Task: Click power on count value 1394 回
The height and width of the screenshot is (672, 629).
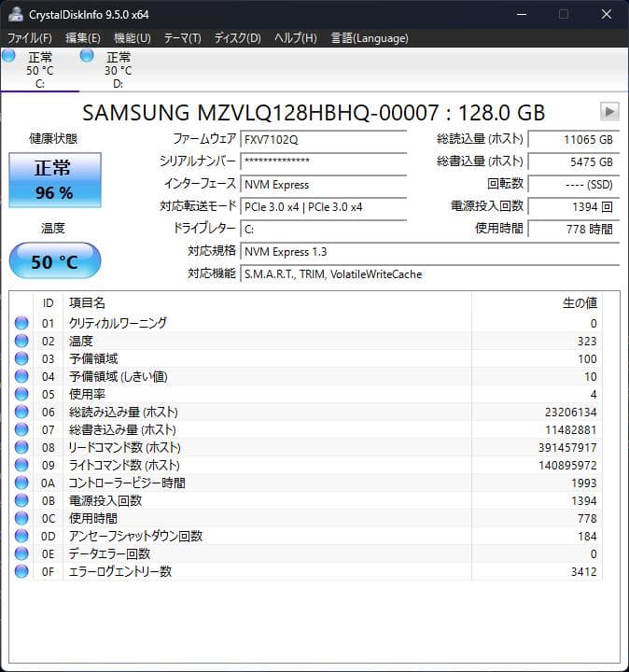Action: coord(574,207)
